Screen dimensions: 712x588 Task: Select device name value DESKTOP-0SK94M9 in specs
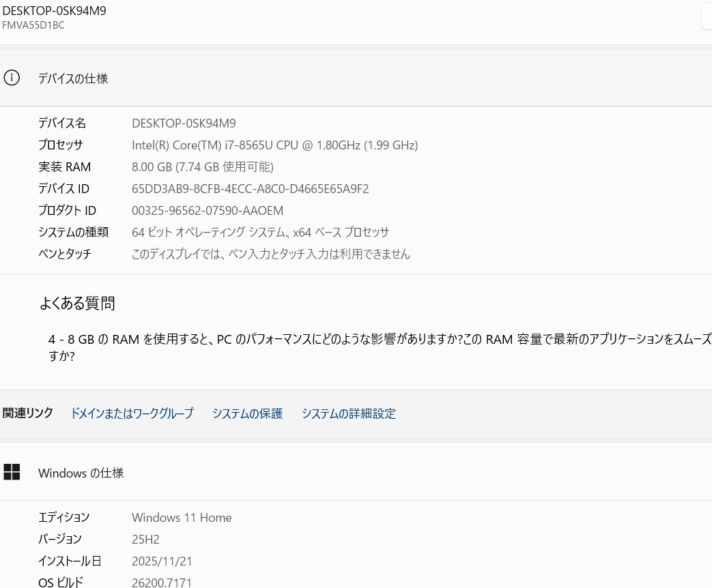tap(184, 123)
